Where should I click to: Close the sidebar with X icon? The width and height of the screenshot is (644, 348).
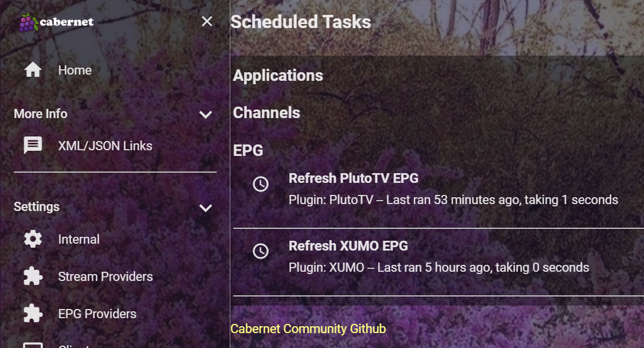point(207,22)
